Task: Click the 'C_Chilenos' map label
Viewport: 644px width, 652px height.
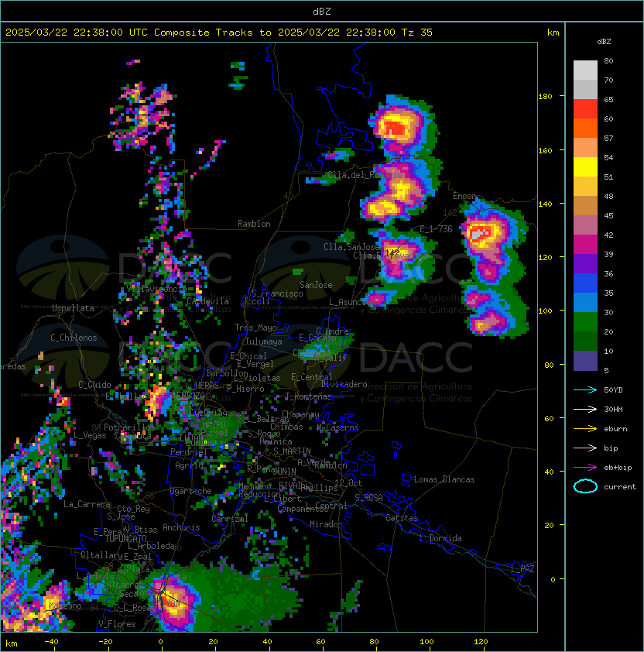Action: (74, 338)
